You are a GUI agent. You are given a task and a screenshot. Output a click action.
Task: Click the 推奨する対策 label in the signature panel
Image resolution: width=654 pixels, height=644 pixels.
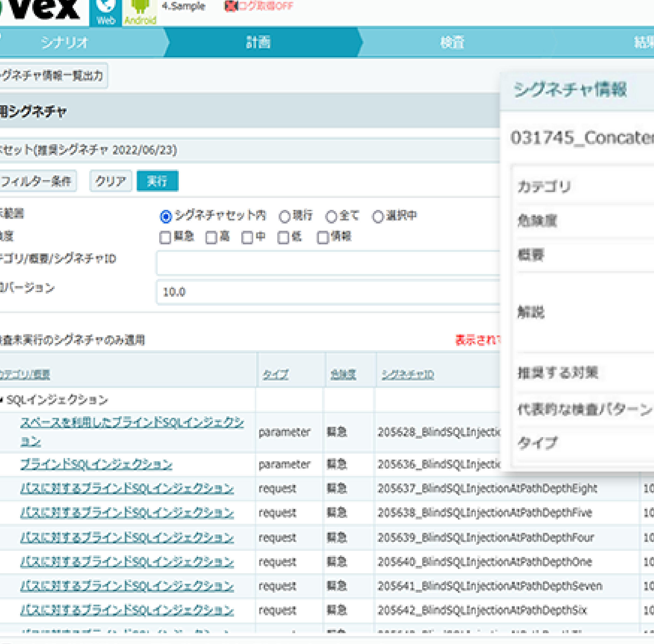558,373
